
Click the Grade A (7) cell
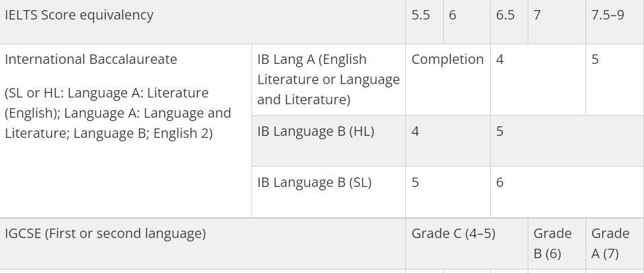point(614,244)
